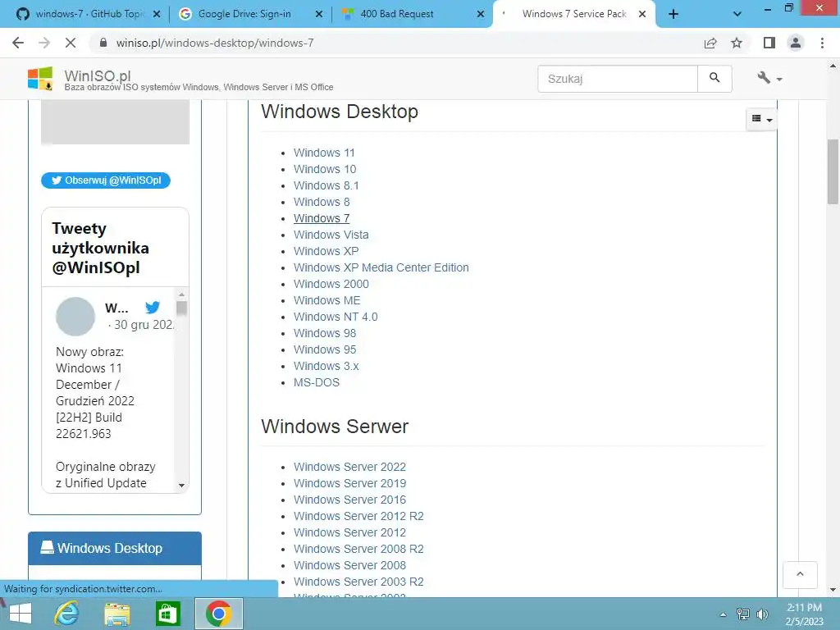Click the WinISO.pl Windows logo
This screenshot has width=840, height=630.
40,79
